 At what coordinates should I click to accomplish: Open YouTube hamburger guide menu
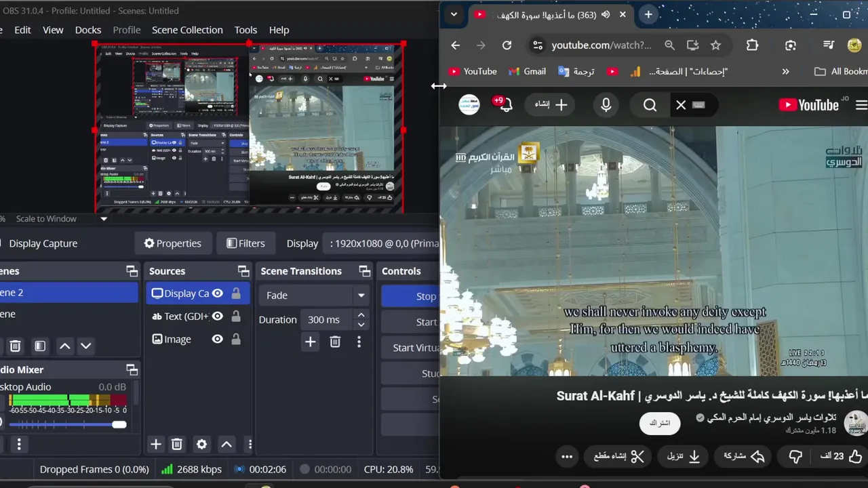(x=861, y=105)
